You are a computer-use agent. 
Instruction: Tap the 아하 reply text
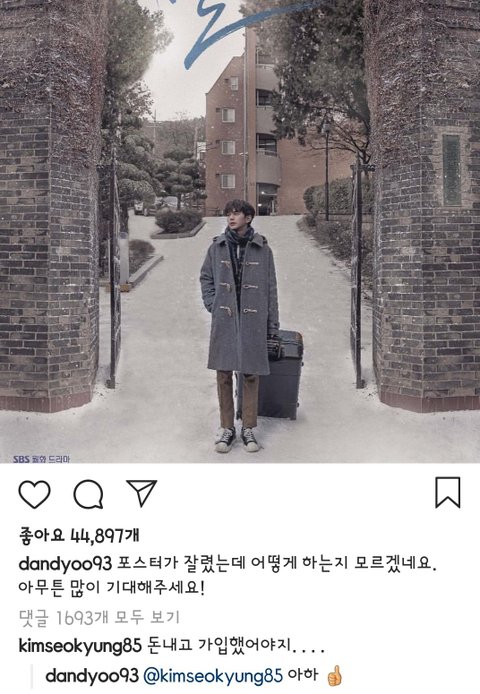[302, 675]
